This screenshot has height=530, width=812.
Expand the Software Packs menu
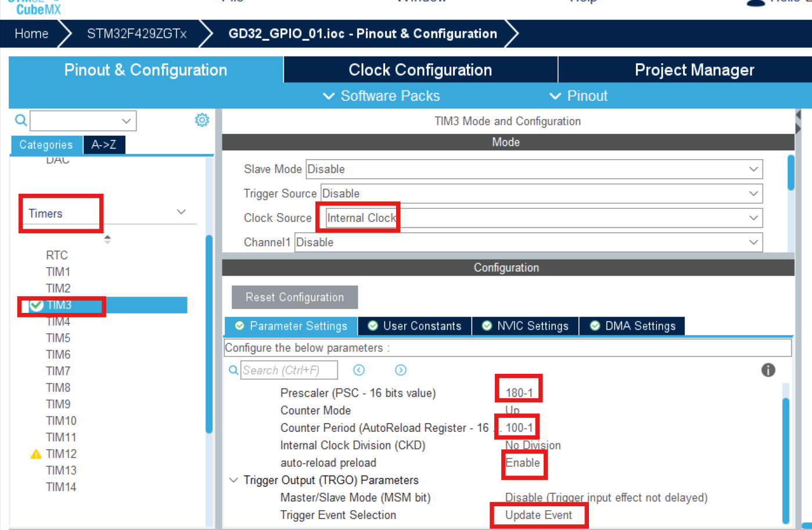pos(382,96)
